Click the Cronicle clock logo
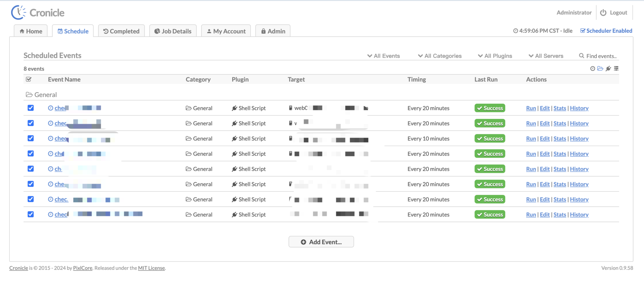 [x=18, y=13]
